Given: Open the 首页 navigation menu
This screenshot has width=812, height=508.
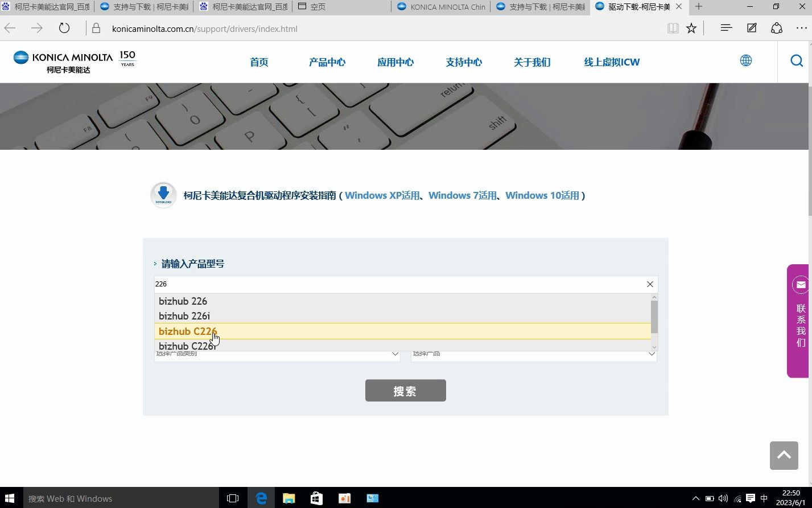Looking at the screenshot, I should point(259,62).
